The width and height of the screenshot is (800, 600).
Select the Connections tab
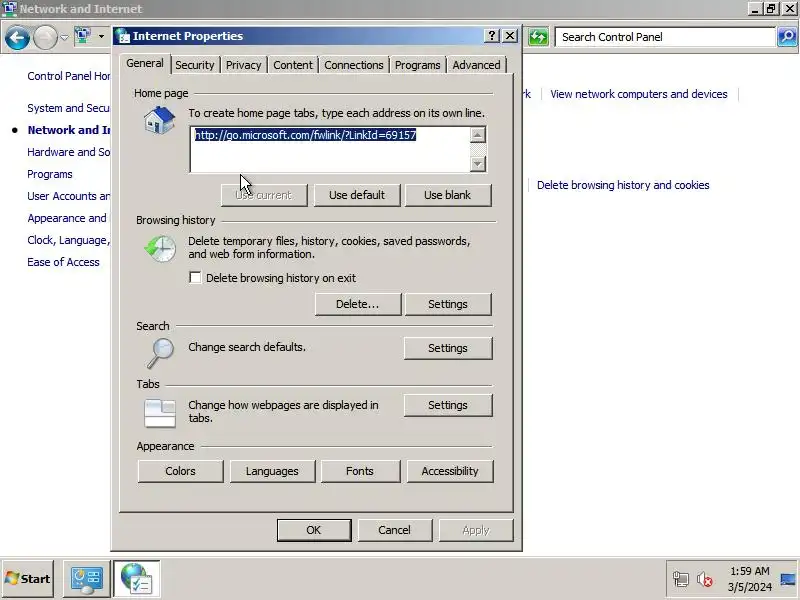(354, 65)
